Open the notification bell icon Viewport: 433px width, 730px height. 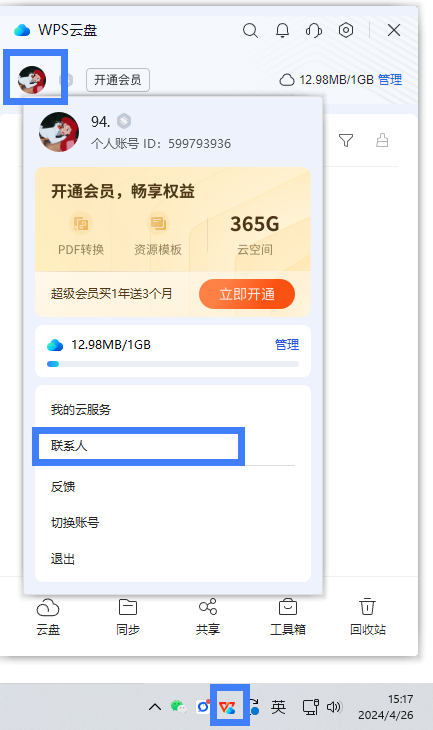pyautogui.click(x=282, y=31)
